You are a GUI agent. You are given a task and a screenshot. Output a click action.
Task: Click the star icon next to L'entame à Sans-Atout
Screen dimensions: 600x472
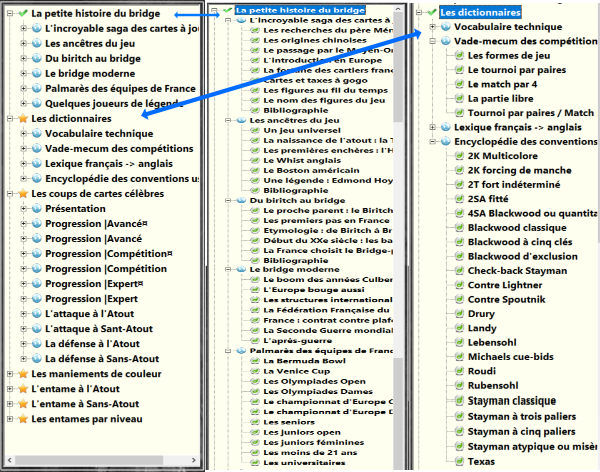tap(22, 403)
